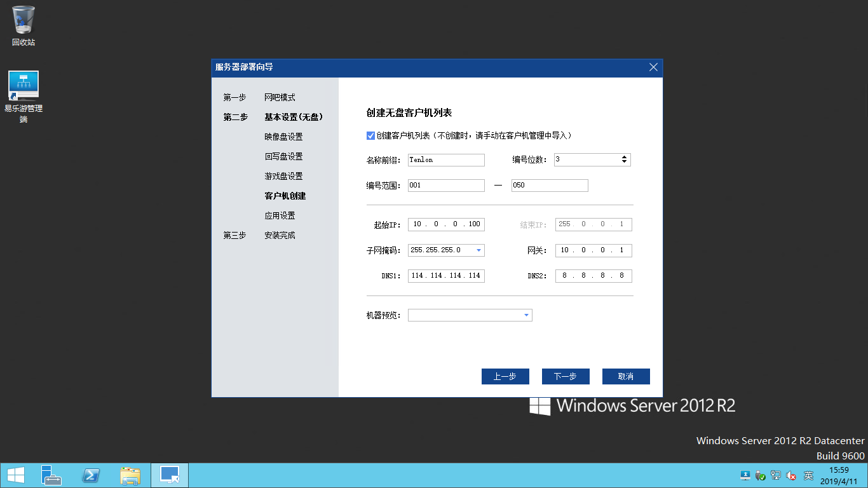Viewport: 868px width, 488px height.
Task: Open the 易乐游管理端 desktop shortcut
Action: [24, 97]
